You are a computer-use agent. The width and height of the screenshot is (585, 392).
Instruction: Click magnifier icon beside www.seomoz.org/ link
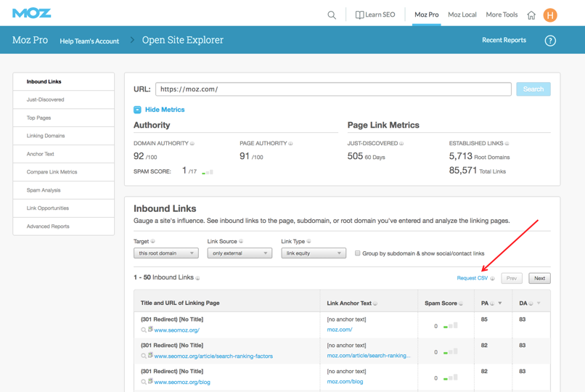point(143,330)
